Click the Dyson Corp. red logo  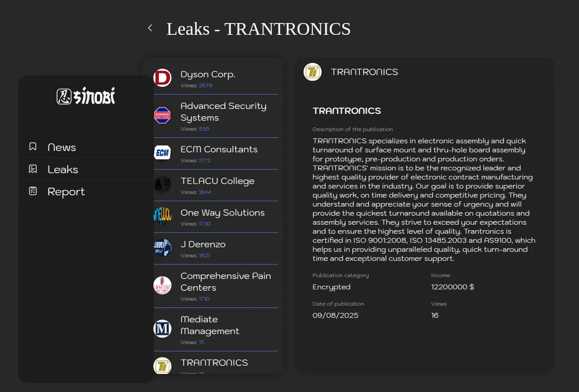coord(162,78)
